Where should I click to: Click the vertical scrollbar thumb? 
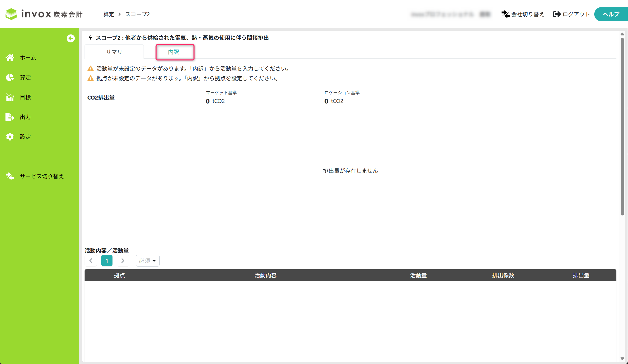click(x=622, y=126)
